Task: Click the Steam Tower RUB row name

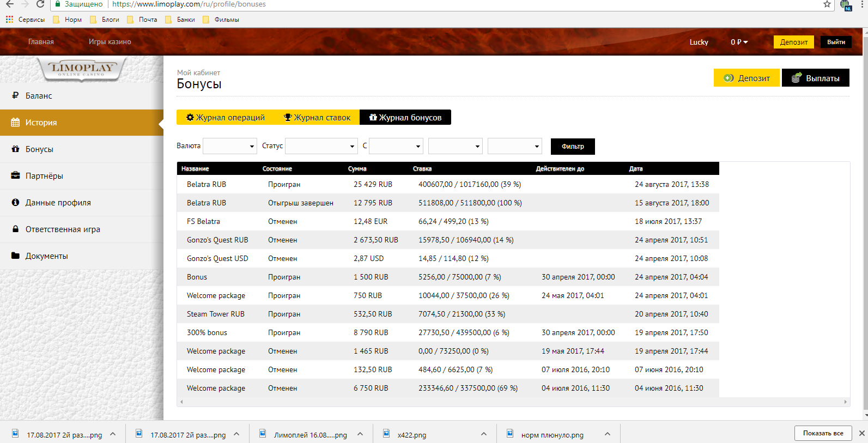Action: click(x=216, y=314)
